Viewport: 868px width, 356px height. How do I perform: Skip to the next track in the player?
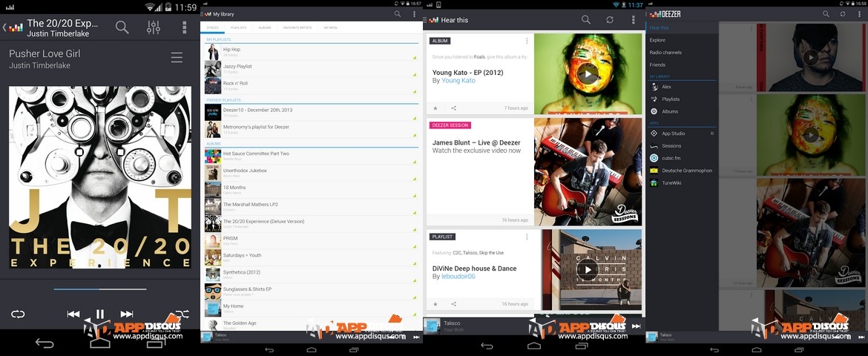coord(127,314)
